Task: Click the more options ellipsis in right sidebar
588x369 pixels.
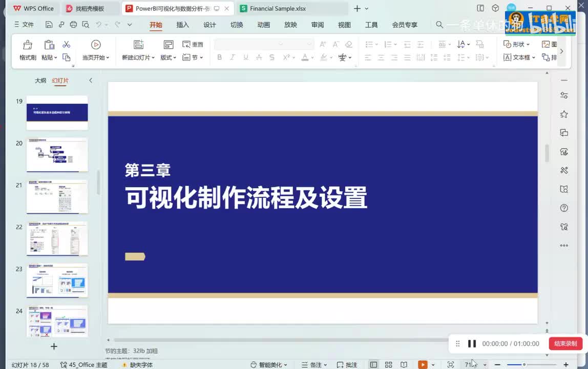Action: click(564, 245)
